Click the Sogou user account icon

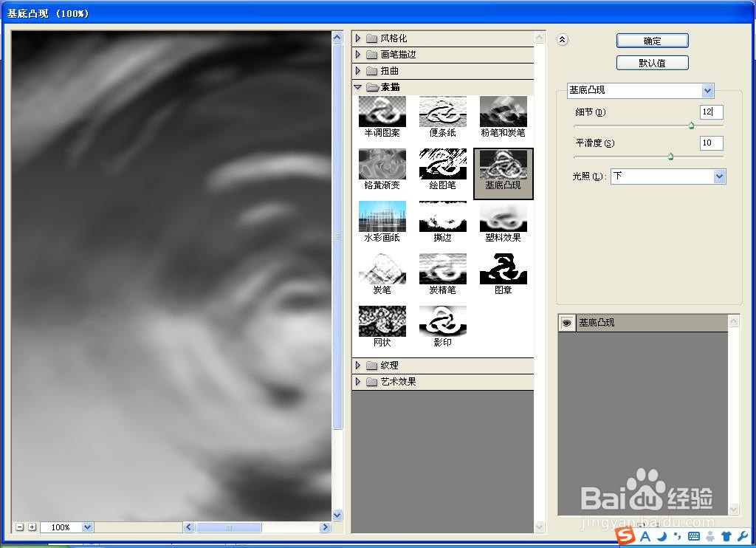711,536
